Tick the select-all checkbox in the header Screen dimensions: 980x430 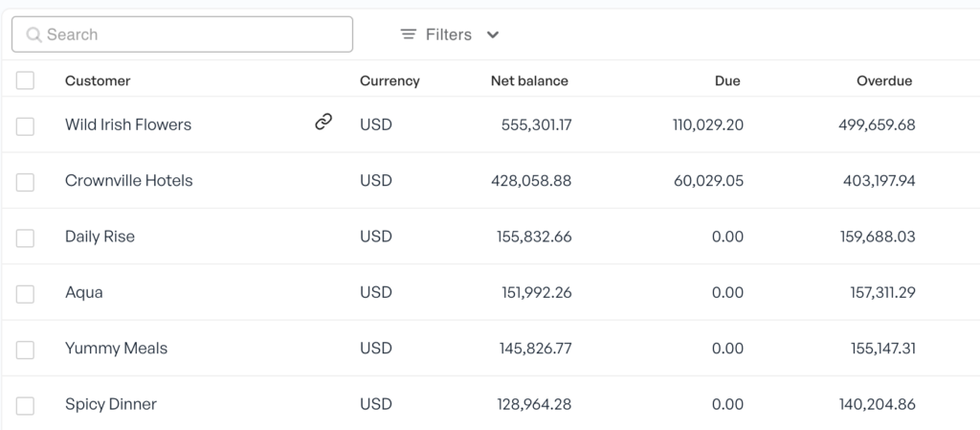coord(25,80)
